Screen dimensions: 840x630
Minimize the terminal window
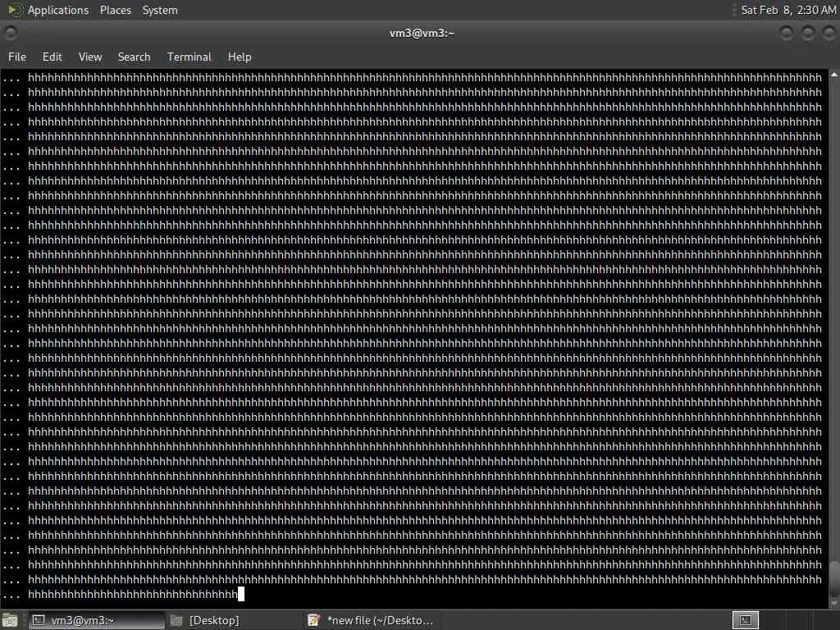pos(787,33)
